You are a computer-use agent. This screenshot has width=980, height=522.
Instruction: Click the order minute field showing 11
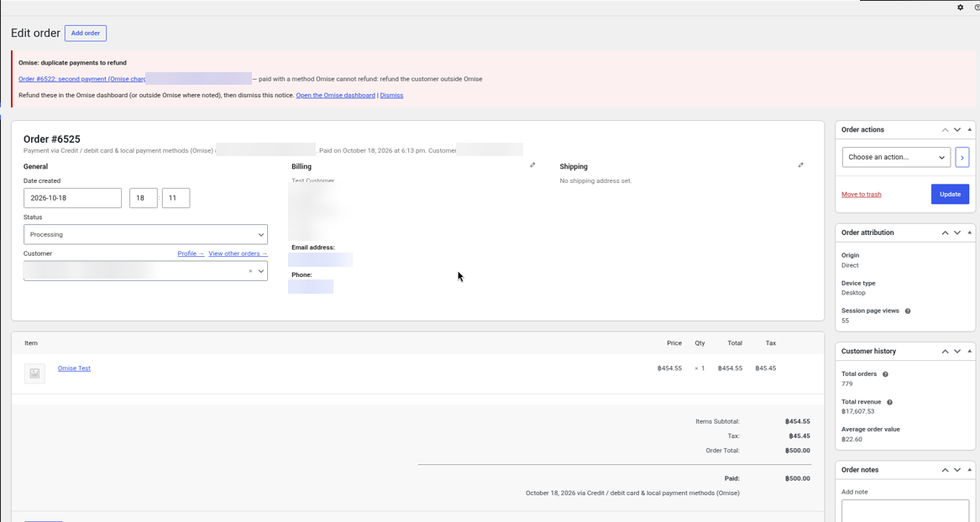[x=176, y=198]
